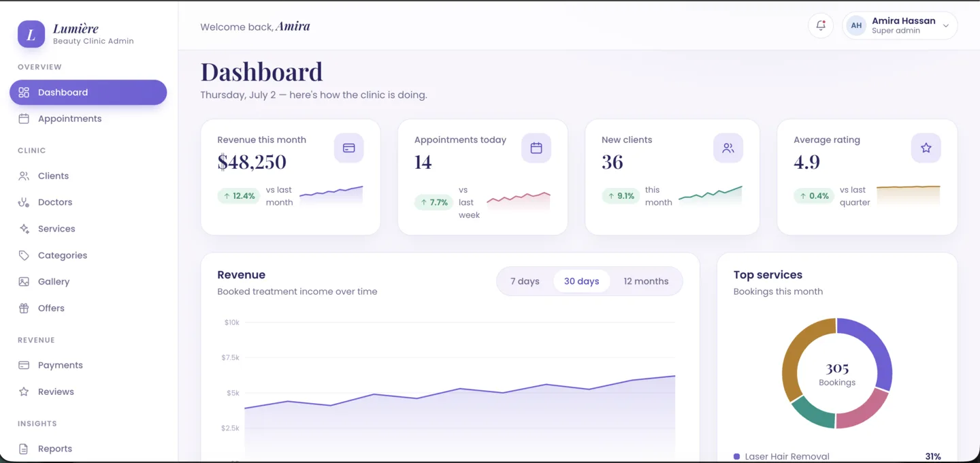The image size is (980, 463).
Task: Click the people icon on New clients card
Action: point(728,148)
